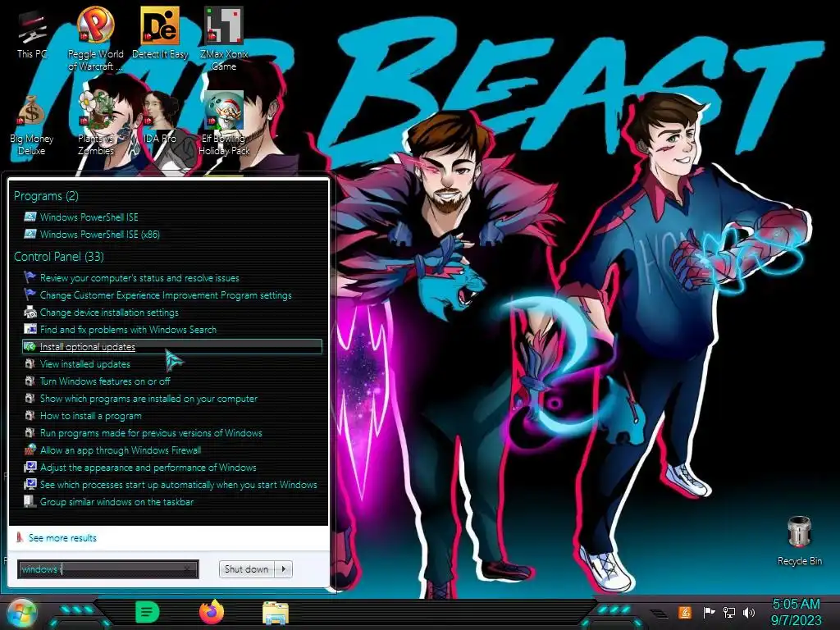Open Detect It Easy desktop shortcut
The height and width of the screenshot is (630, 840).
pos(160,33)
